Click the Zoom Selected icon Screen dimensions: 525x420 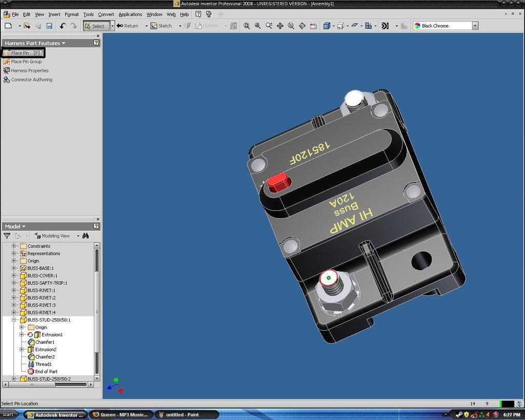tap(291, 26)
